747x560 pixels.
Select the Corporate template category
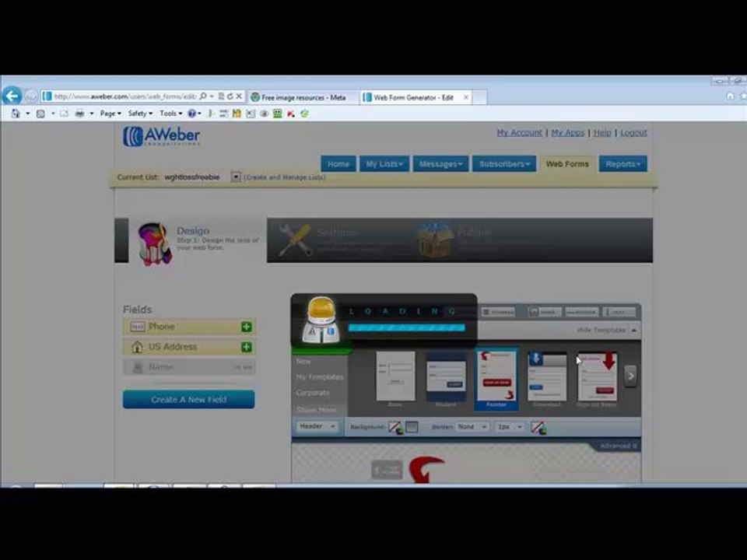coord(313,393)
